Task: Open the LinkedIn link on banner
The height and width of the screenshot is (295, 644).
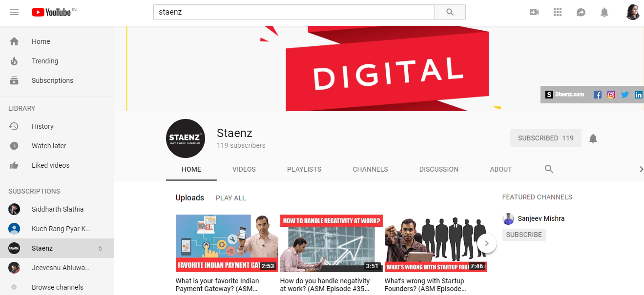Action: pyautogui.click(x=638, y=95)
